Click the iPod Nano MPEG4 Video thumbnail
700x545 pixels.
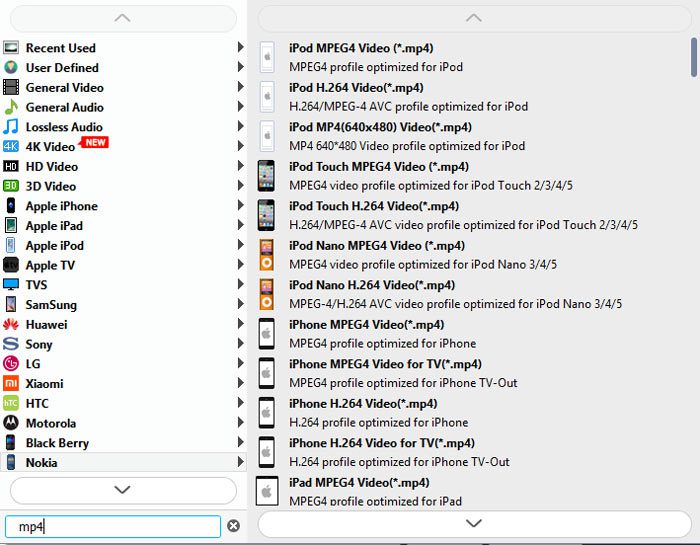click(267, 255)
